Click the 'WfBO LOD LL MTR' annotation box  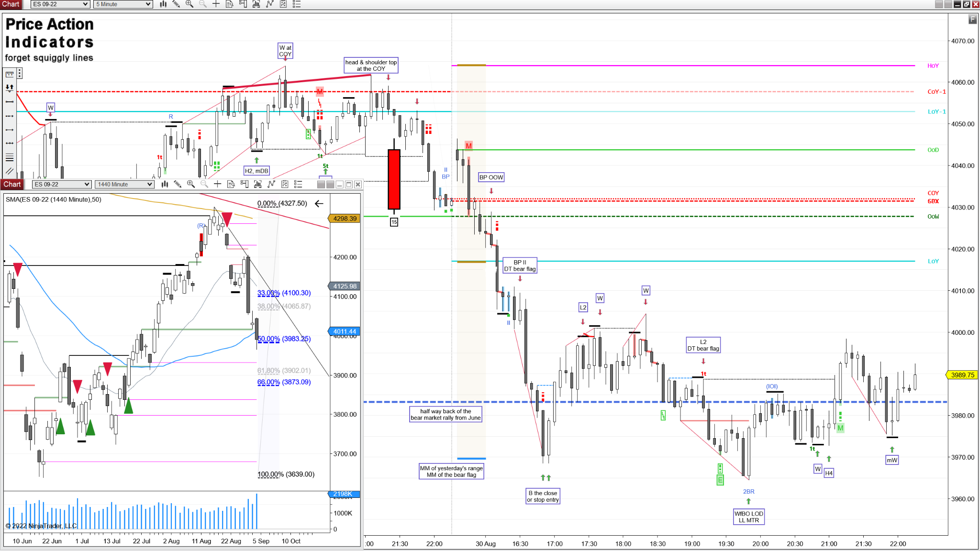pos(749,517)
